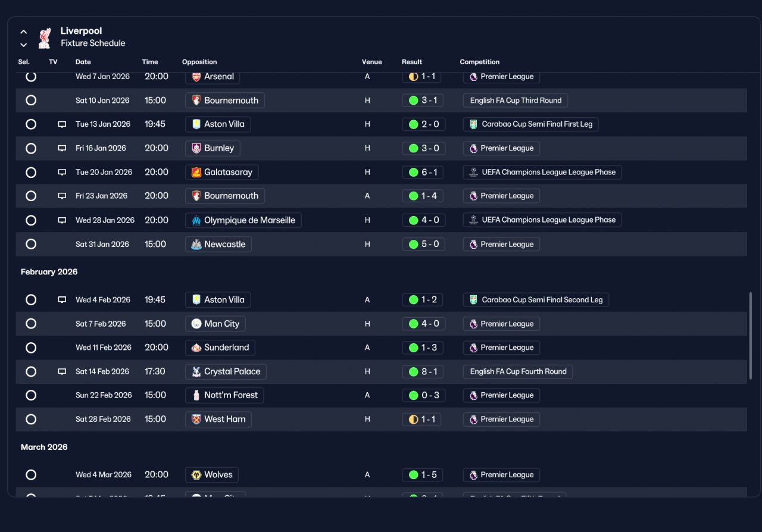The width and height of the screenshot is (762, 532).
Task: Click the up chevron beside Liverpool
Action: click(x=24, y=32)
